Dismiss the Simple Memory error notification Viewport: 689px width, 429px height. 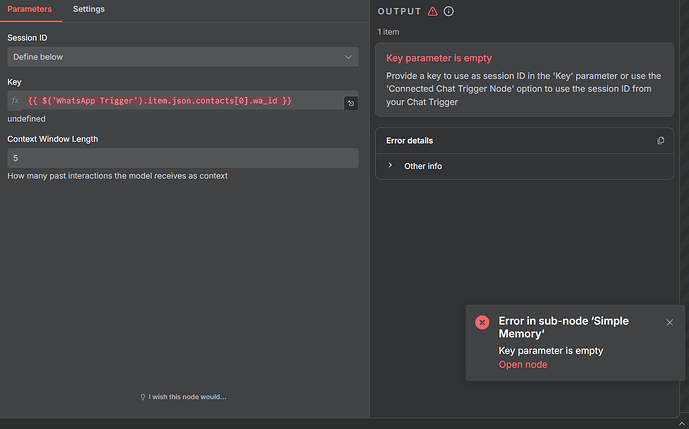tap(670, 322)
